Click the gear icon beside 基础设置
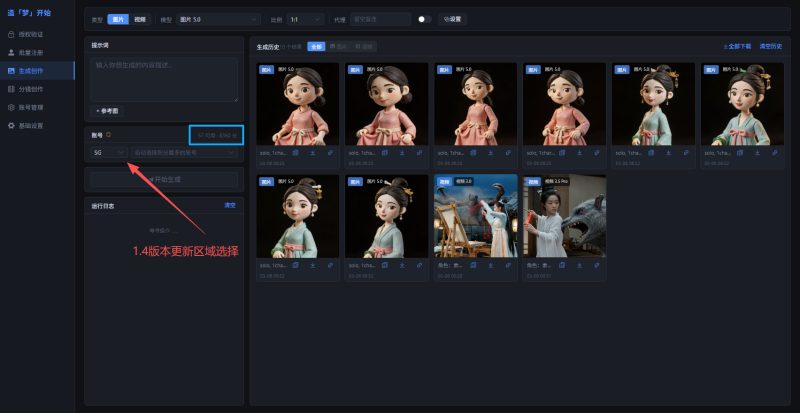Image resolution: width=800 pixels, height=413 pixels. point(11,125)
